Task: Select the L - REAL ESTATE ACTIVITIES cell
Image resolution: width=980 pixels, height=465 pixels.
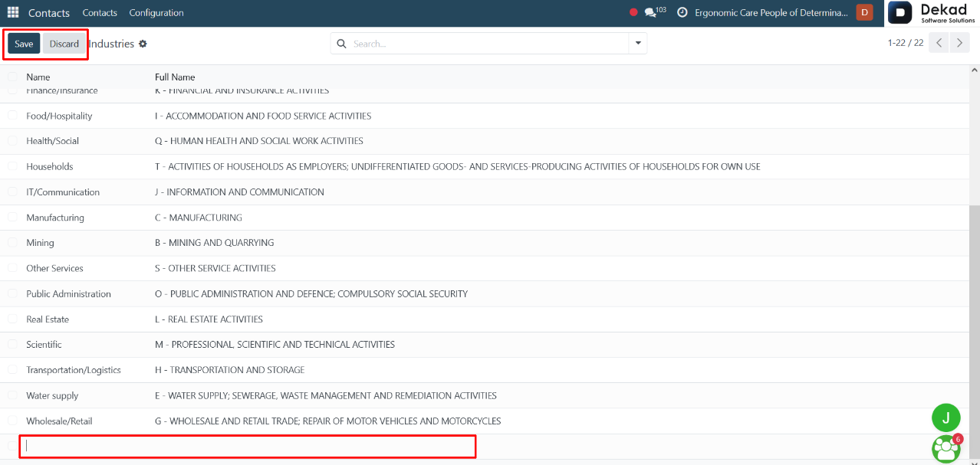Action: [209, 319]
